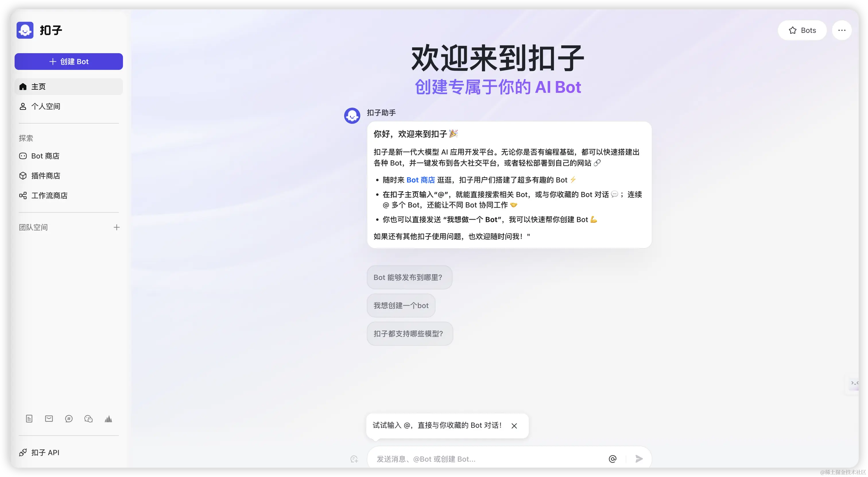Click the hashtag chat bubble icon
This screenshot has height=477, width=868.
tap(69, 419)
